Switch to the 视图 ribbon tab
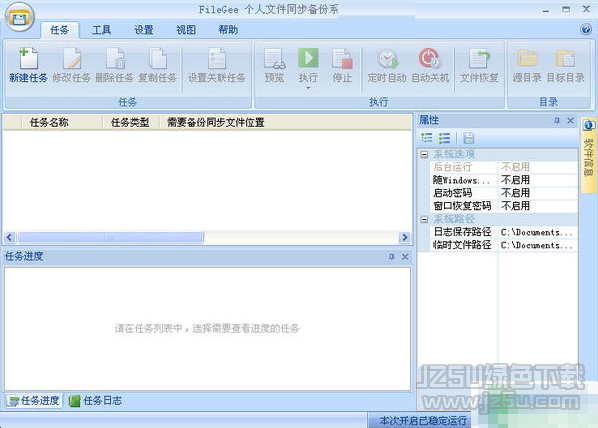 click(186, 30)
